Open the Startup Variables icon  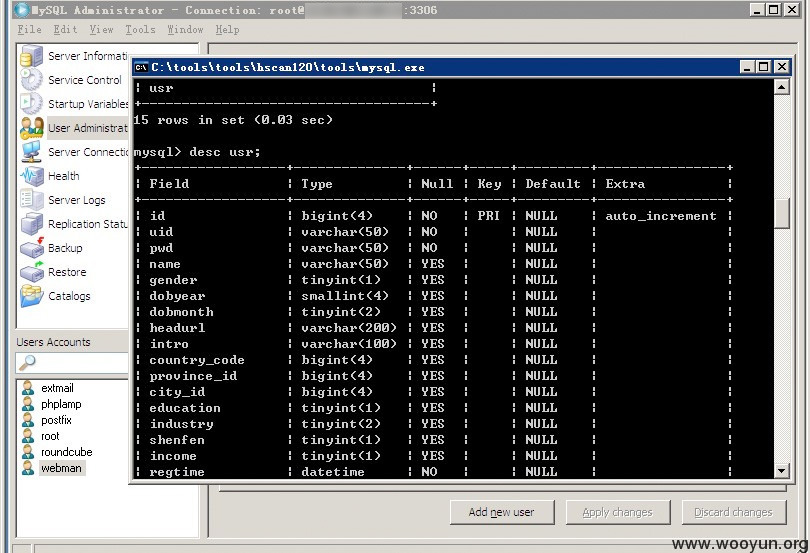coord(32,103)
